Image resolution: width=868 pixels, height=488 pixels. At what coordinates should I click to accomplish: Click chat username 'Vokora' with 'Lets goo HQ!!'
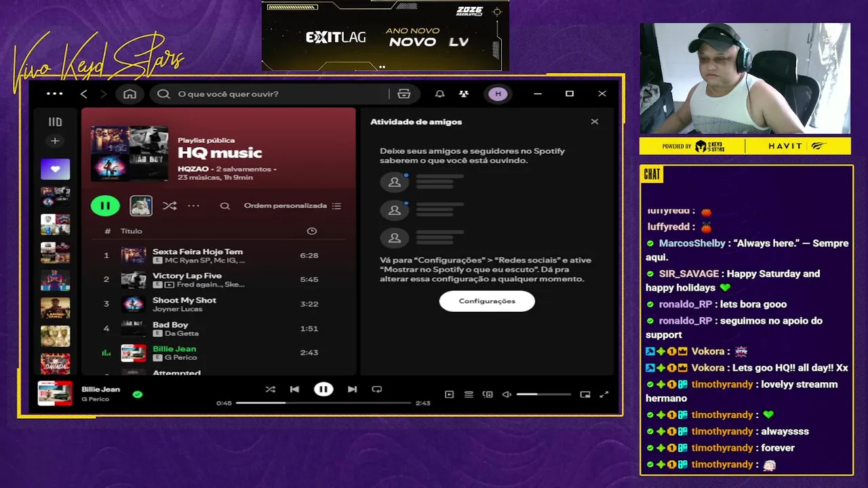708,368
